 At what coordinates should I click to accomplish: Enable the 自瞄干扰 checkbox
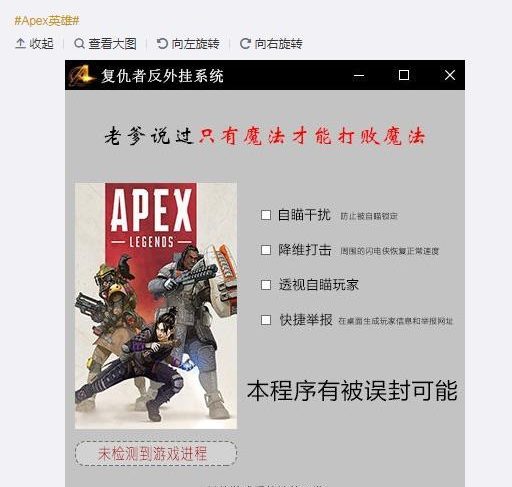266,215
